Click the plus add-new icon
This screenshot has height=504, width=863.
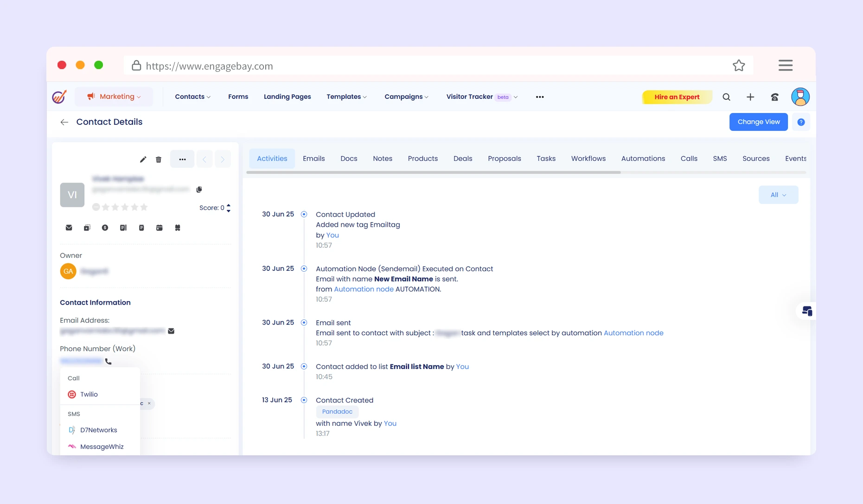coord(750,97)
